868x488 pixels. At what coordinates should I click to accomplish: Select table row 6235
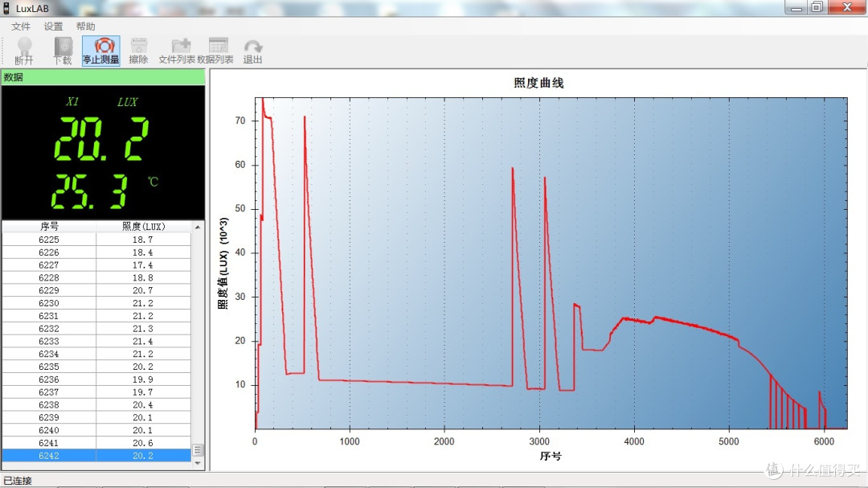(96, 367)
